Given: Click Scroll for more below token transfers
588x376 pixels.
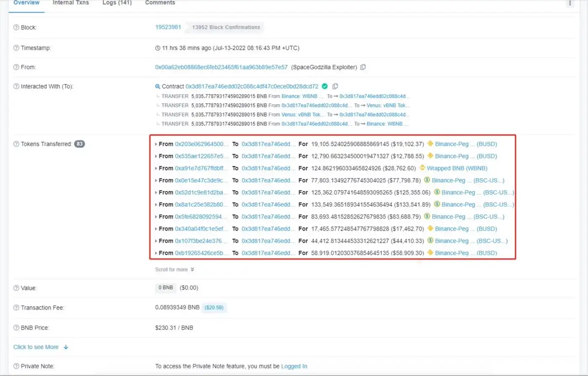Looking at the screenshot, I should 175,270.
